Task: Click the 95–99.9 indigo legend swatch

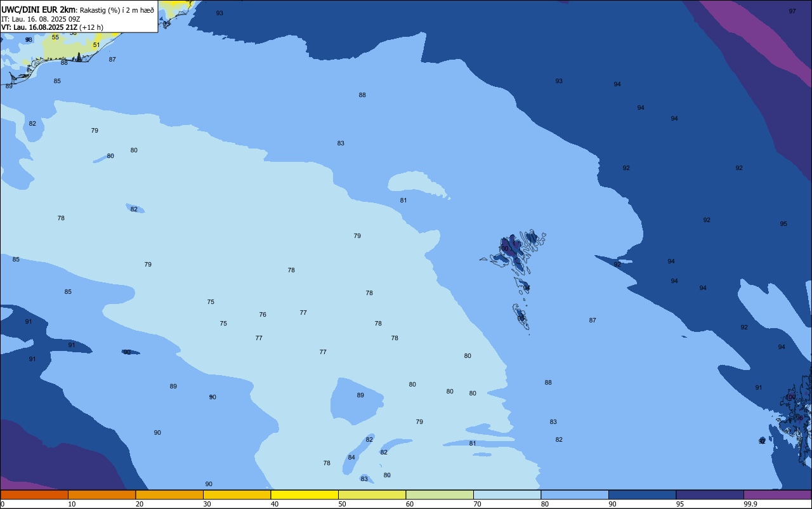Action: click(x=710, y=494)
